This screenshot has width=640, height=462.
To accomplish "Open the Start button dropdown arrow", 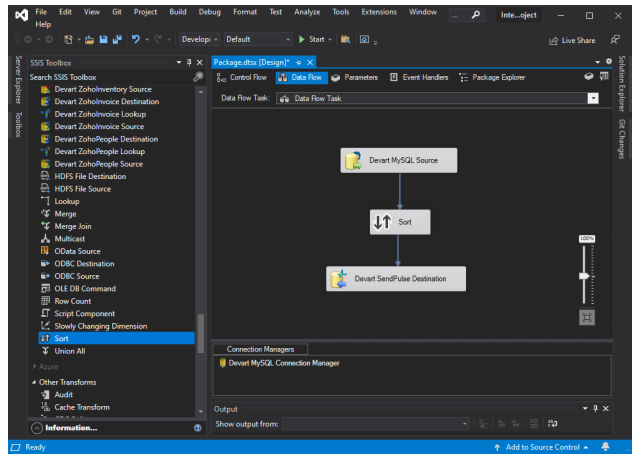I will point(330,40).
